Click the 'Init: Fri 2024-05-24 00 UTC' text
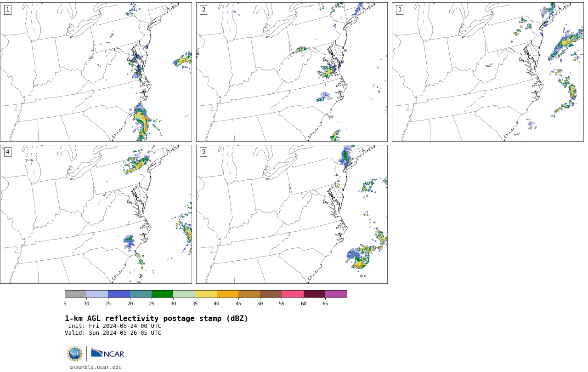 pos(115,326)
